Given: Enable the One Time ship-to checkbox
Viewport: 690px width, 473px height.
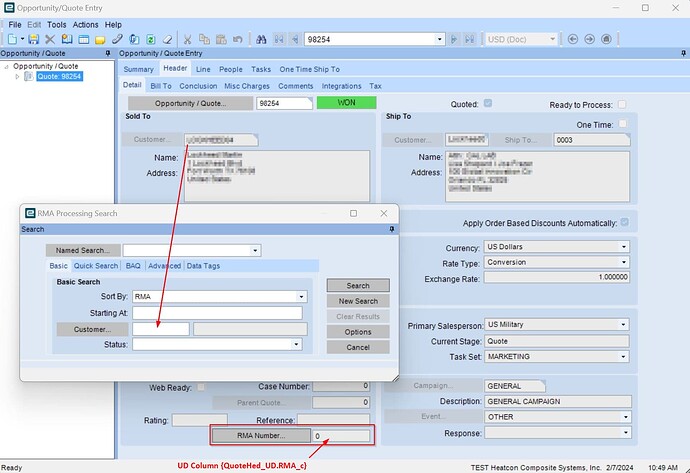Looking at the screenshot, I should (x=622, y=123).
